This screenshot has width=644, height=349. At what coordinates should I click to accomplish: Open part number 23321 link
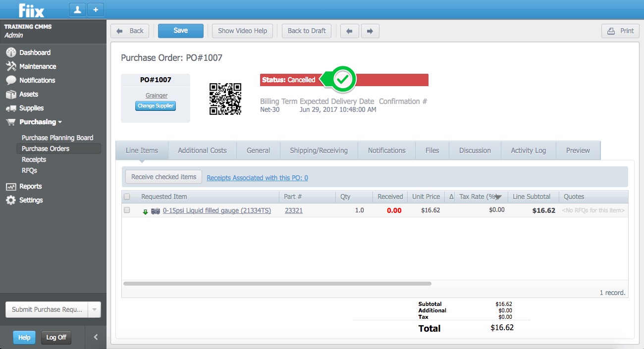pos(294,210)
